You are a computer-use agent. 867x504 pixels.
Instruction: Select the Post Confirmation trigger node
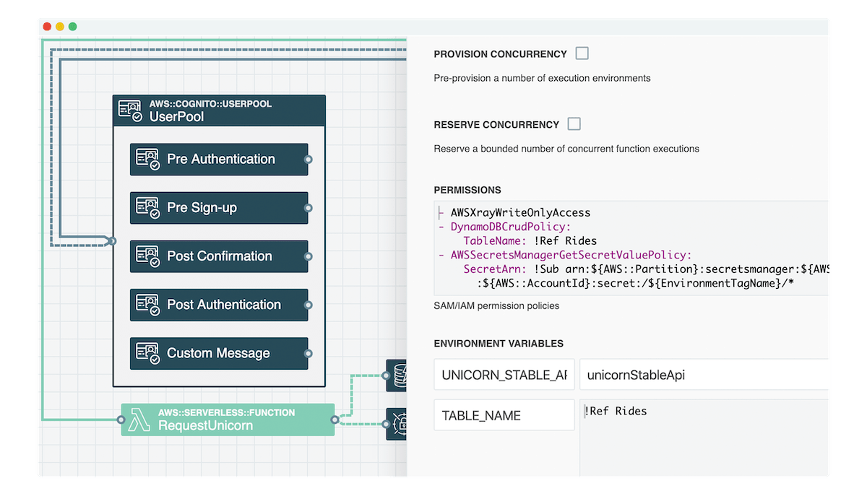[219, 256]
